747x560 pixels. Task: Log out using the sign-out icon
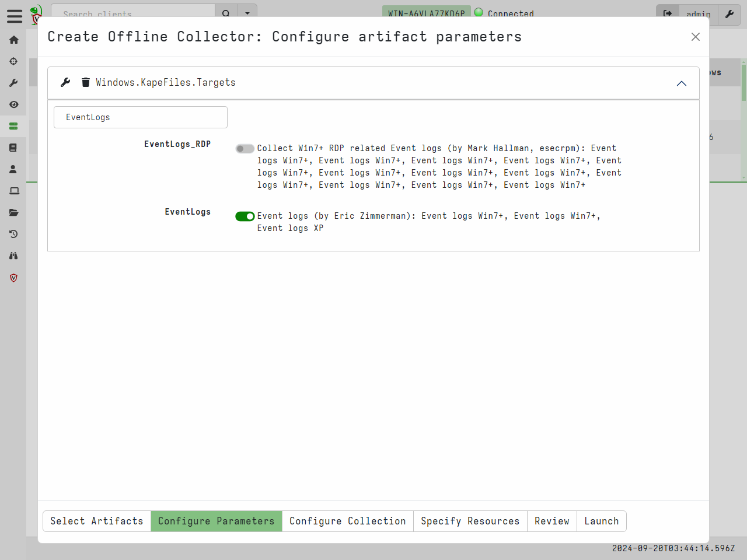[x=668, y=14]
